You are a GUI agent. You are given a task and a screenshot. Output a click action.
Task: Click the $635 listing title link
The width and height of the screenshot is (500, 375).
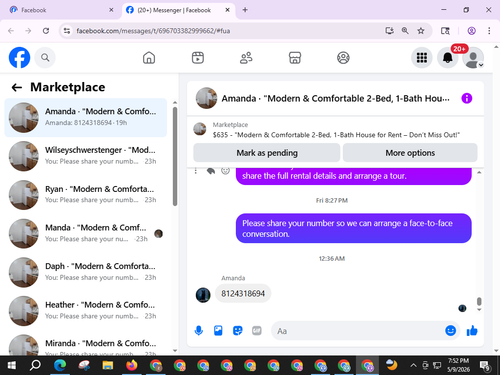point(336,135)
